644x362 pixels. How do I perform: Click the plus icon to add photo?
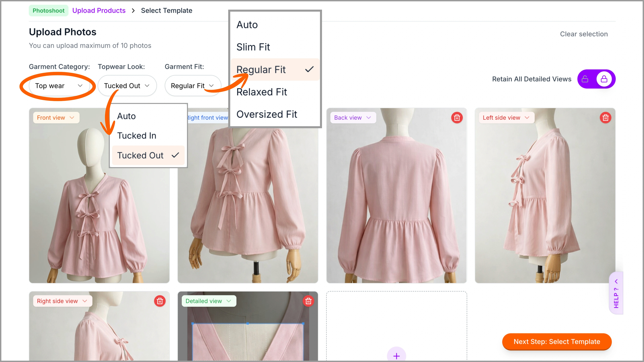coord(396,356)
